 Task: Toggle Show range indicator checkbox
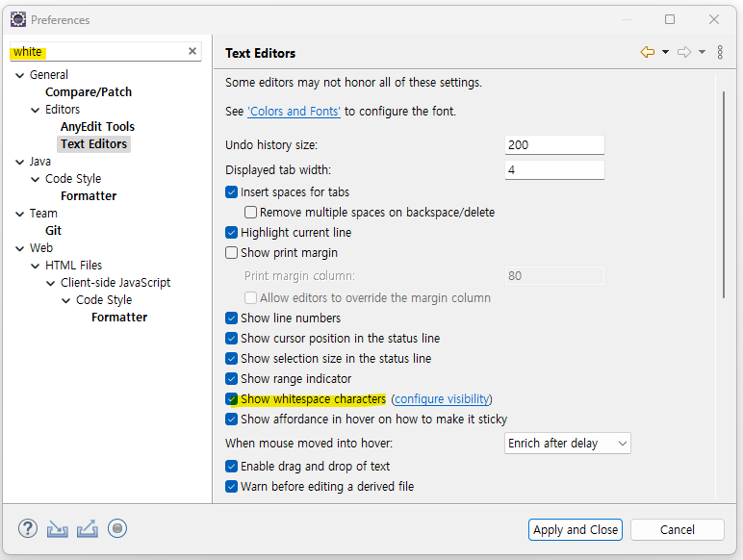pos(231,379)
